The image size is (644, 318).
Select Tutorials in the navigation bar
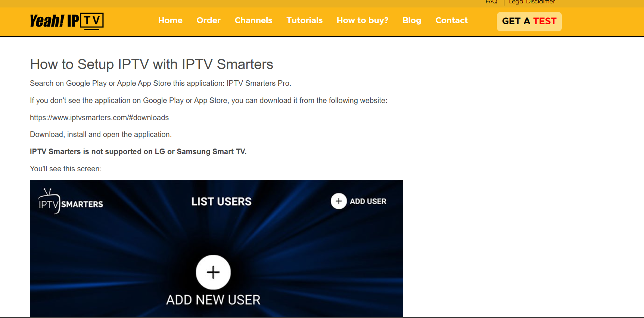(305, 21)
